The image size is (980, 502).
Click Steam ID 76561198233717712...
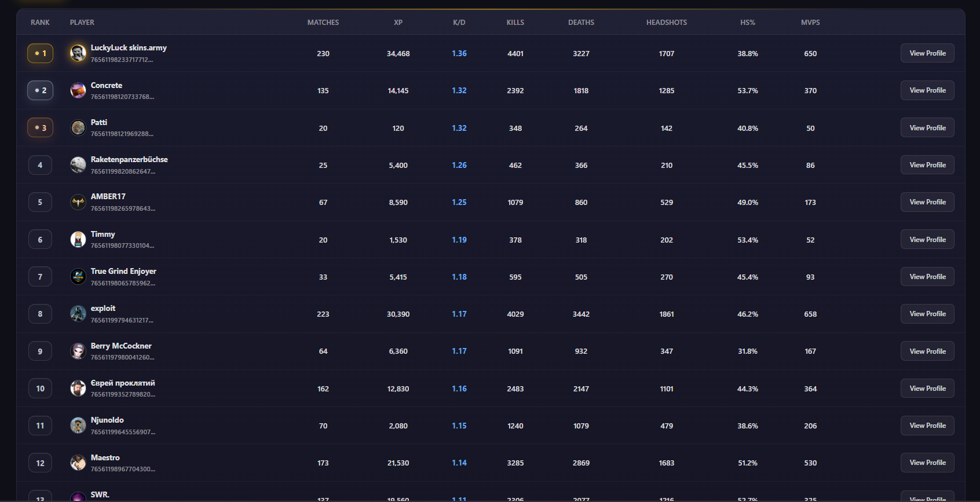pos(122,60)
